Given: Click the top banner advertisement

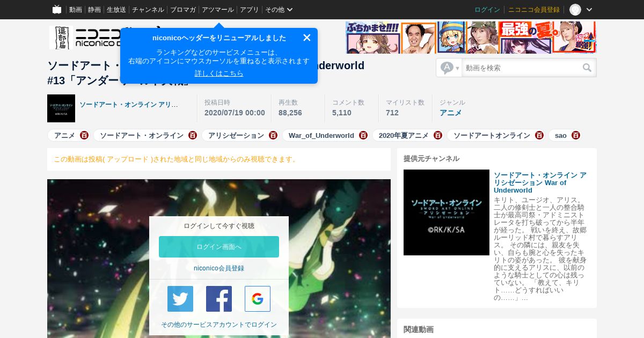Looking at the screenshot, I should point(471,38).
